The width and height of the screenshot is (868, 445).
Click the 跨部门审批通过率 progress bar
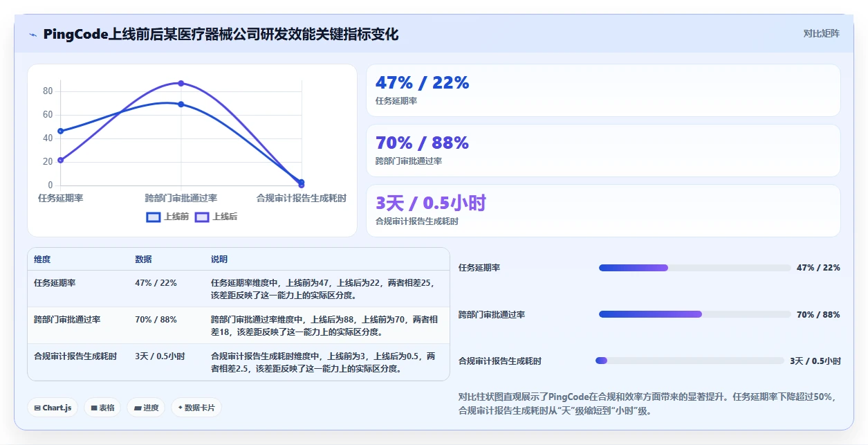pos(694,314)
